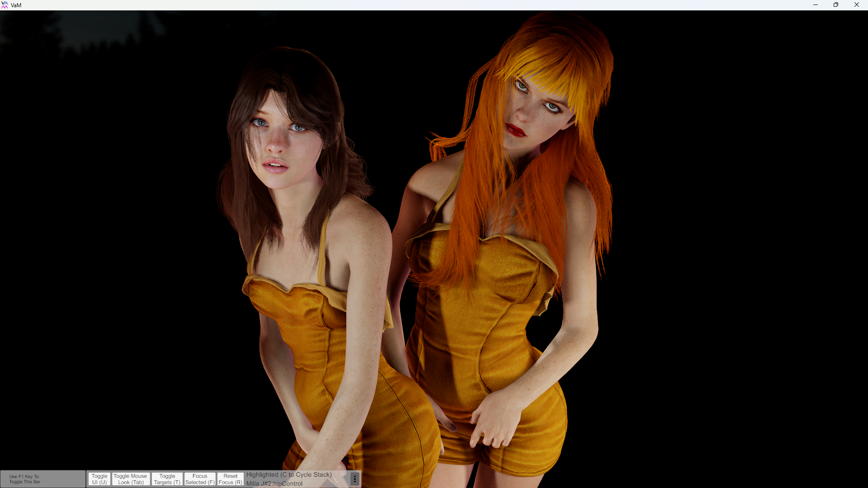Toggle Mouse Look (Tab) button
The width and height of the screenshot is (868, 488).
point(130,479)
